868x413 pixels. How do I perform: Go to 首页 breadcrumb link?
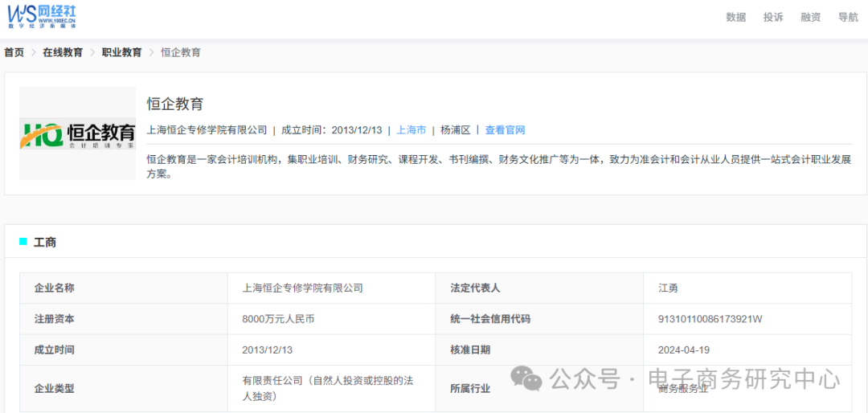point(14,52)
